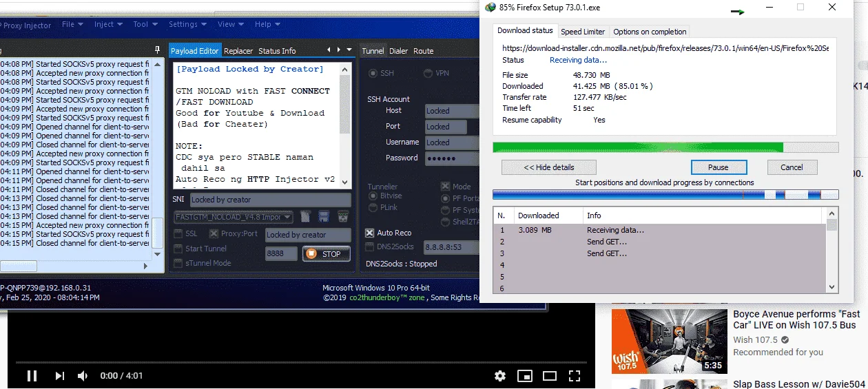Click connections list scroll-up arrow
The height and width of the screenshot is (389, 868).
click(x=831, y=213)
